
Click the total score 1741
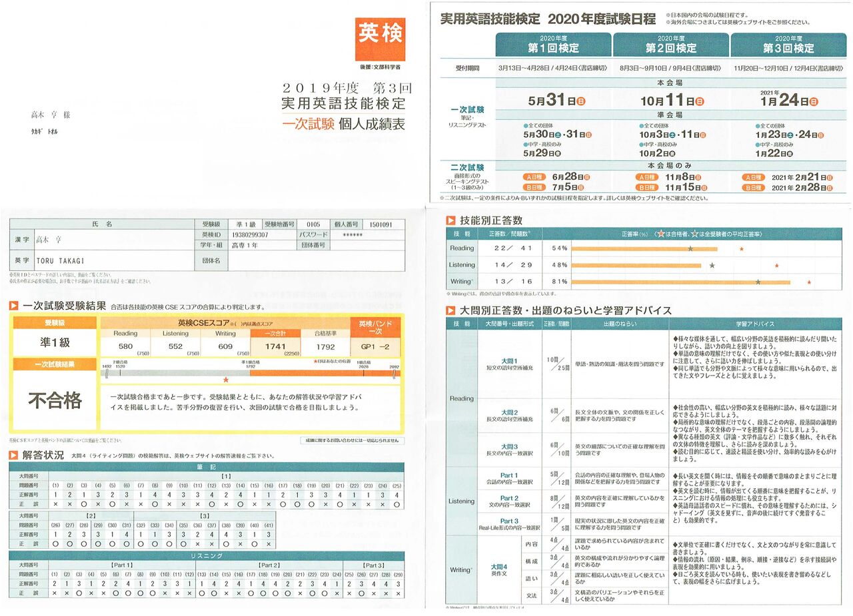pyautogui.click(x=275, y=346)
